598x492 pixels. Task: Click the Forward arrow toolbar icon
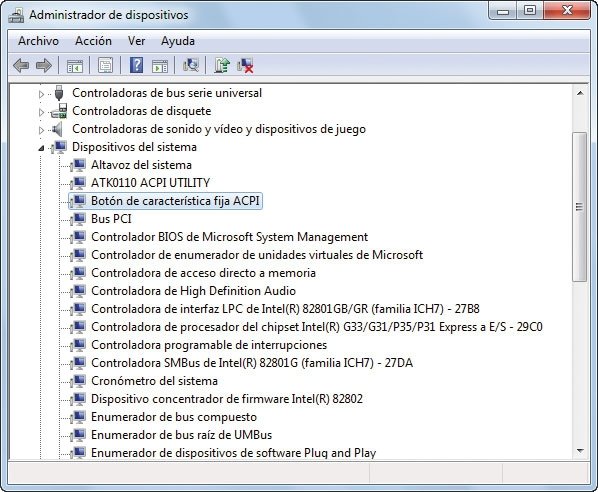coord(44,66)
